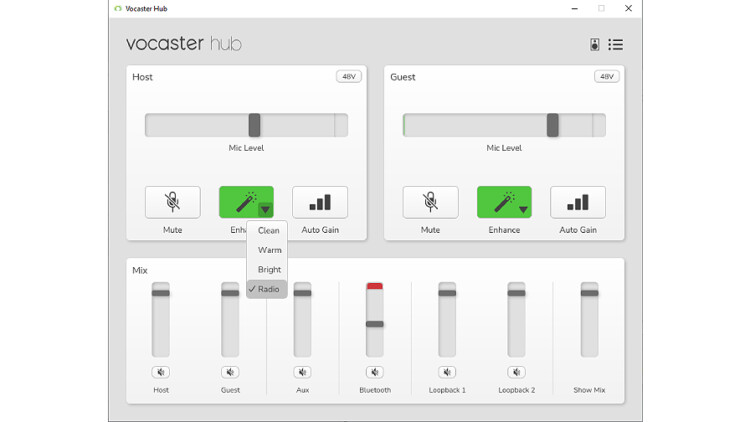The height and width of the screenshot is (422, 750).
Task: Click Host mix fader handle
Action: pos(161,293)
